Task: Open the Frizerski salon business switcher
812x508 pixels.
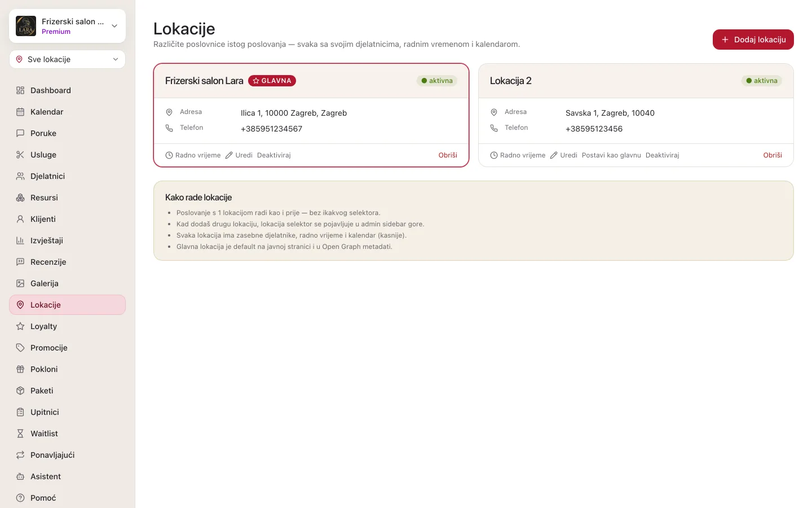Action: point(67,26)
